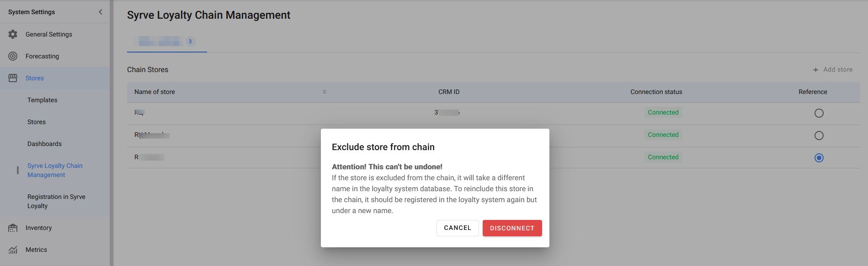Collapse the System Settings sidebar chevron
The image size is (868, 266).
[x=101, y=12]
